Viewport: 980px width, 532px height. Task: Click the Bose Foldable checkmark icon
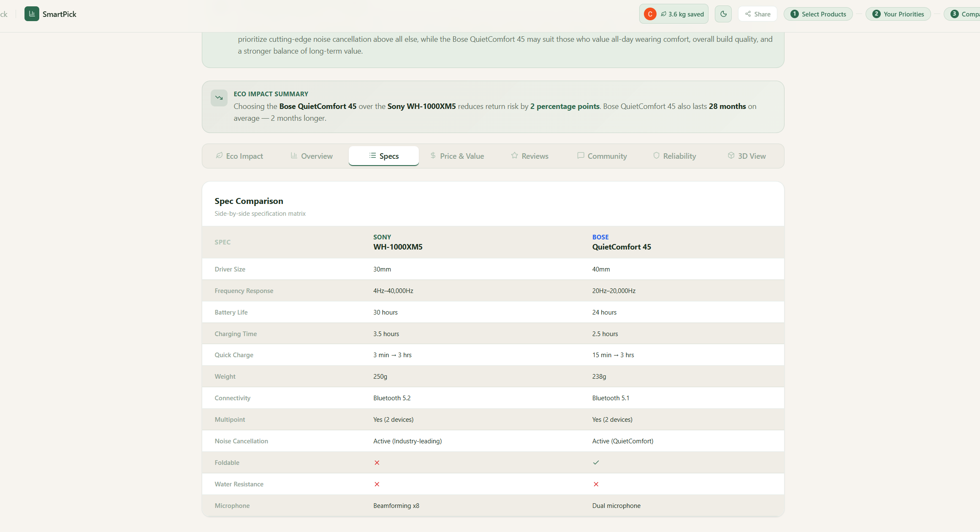[x=596, y=462]
